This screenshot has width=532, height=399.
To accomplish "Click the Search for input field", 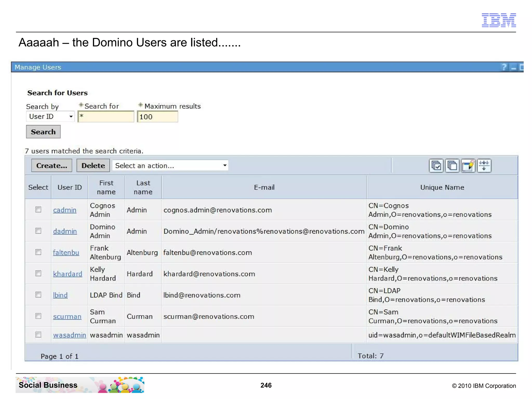I will pos(106,116).
